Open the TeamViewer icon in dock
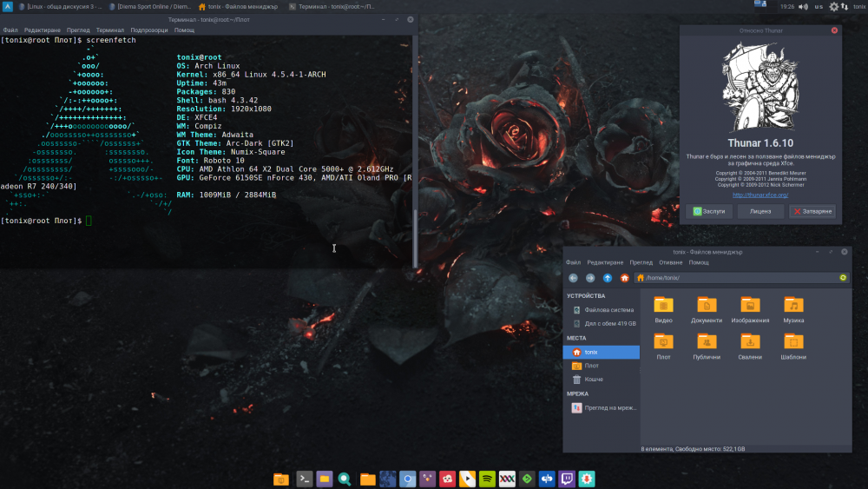868x489 pixels. 547,479
